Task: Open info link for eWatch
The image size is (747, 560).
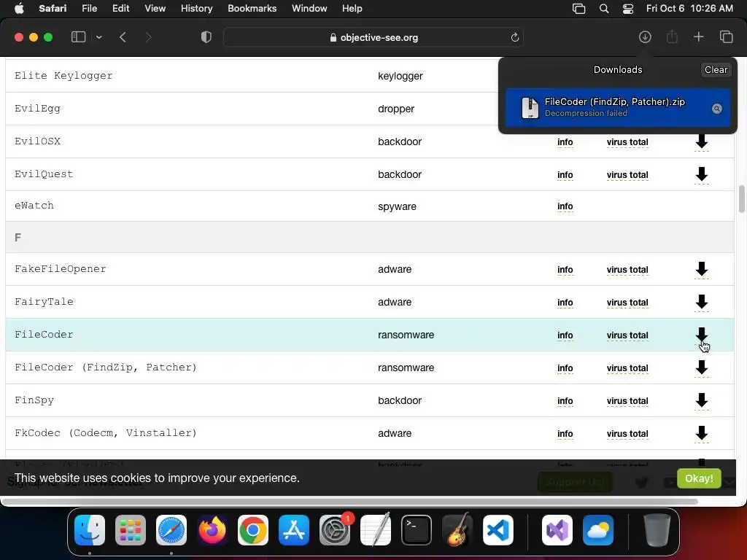Action: [565, 206]
